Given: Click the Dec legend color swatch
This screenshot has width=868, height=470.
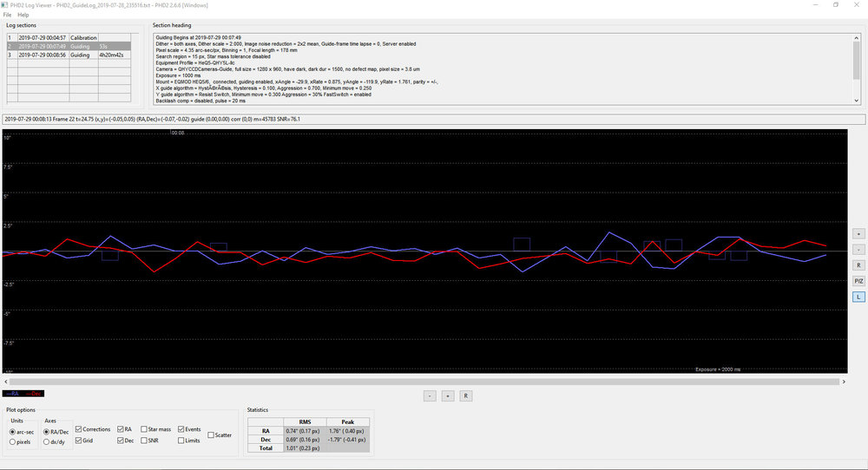Looking at the screenshot, I should (x=35, y=394).
